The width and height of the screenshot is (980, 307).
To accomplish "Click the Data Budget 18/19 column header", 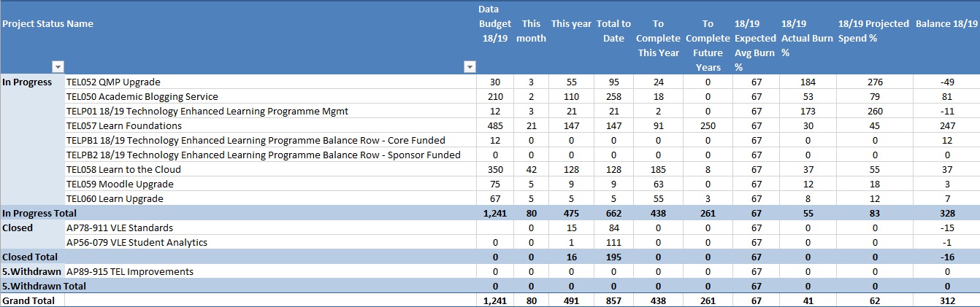I will pyautogui.click(x=494, y=23).
